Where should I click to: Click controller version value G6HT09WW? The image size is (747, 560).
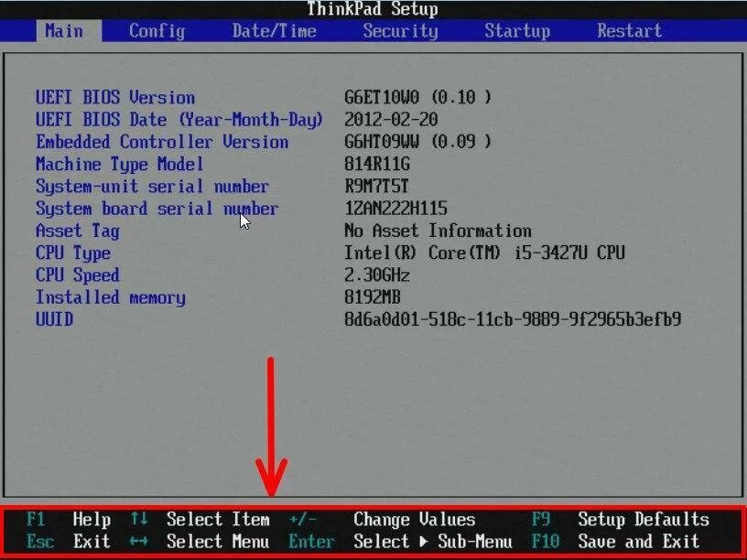(x=417, y=142)
